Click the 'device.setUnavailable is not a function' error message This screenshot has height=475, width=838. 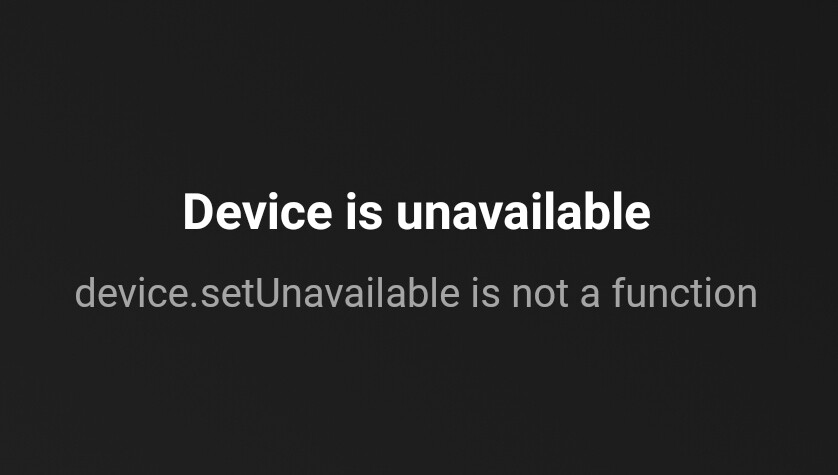click(x=416, y=292)
